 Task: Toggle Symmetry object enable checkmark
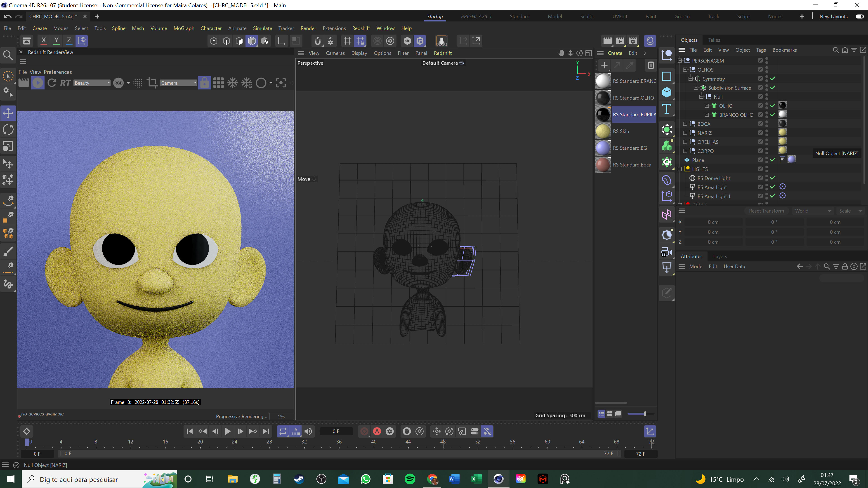[x=773, y=78]
